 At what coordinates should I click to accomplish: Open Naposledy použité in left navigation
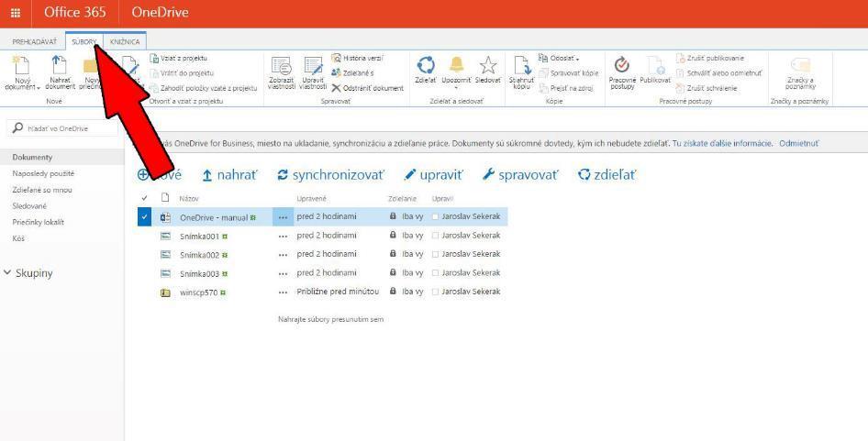pyautogui.click(x=43, y=174)
